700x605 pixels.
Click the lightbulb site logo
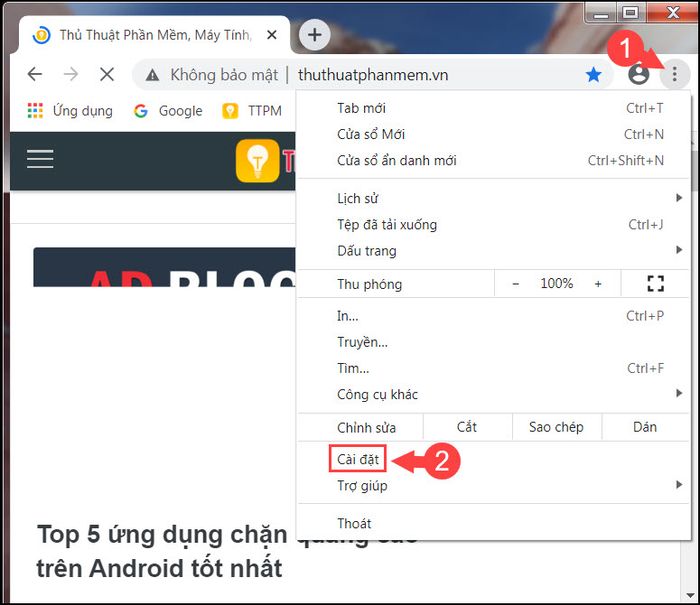258,161
